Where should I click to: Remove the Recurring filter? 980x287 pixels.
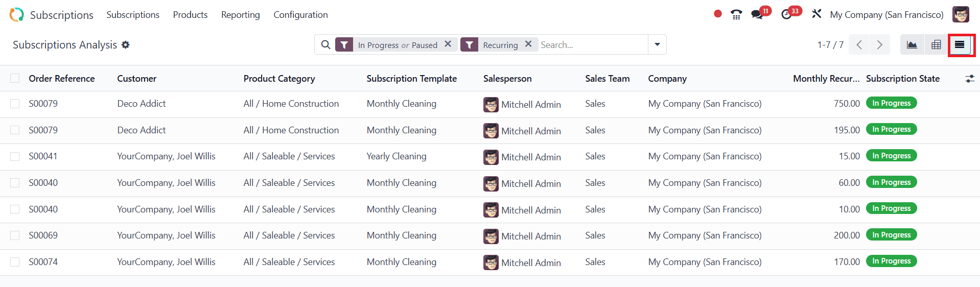pos(528,44)
